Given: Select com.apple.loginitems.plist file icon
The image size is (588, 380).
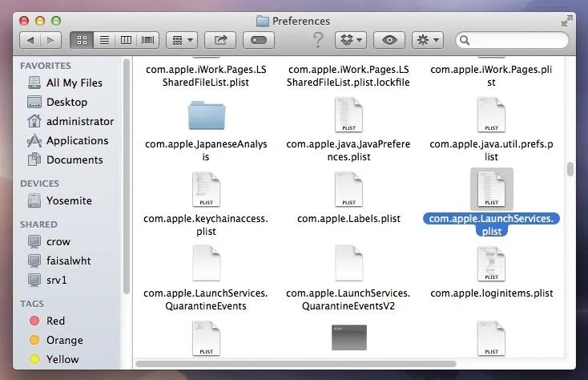Looking at the screenshot, I should [491, 263].
